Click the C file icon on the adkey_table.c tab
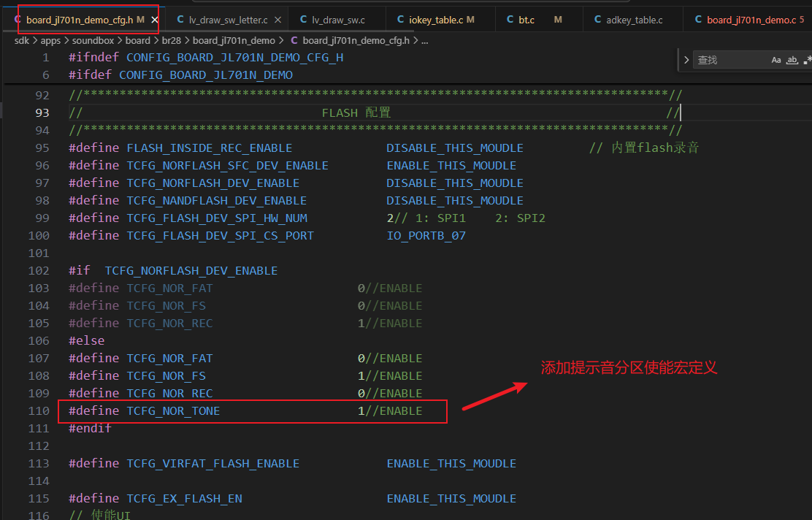This screenshot has width=812, height=520. click(x=597, y=19)
